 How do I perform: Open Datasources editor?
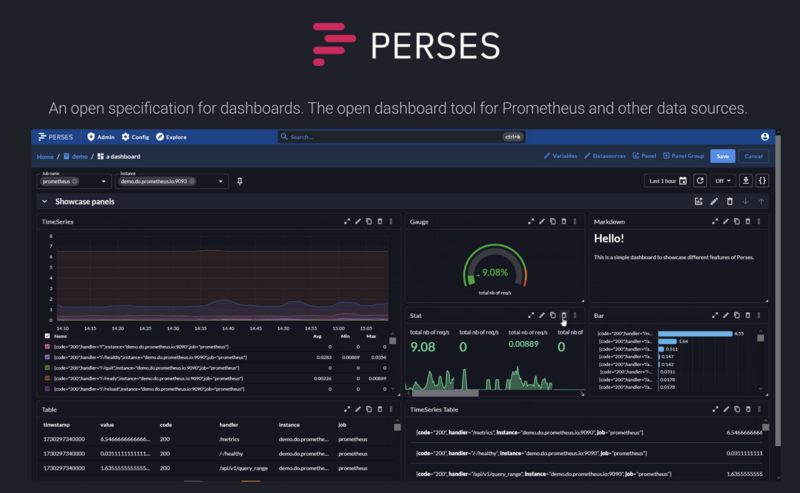tap(605, 156)
